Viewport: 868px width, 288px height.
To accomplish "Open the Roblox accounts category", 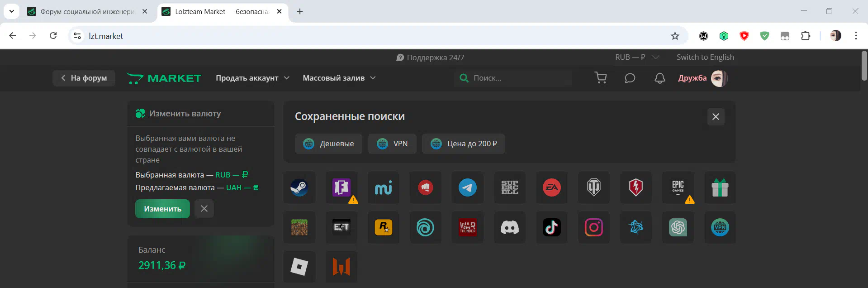I will point(299,267).
